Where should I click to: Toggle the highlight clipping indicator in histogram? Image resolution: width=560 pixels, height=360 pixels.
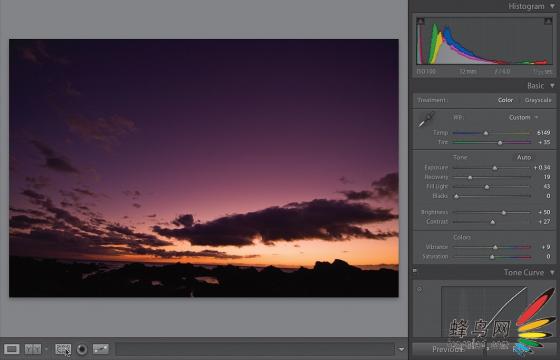point(548,21)
